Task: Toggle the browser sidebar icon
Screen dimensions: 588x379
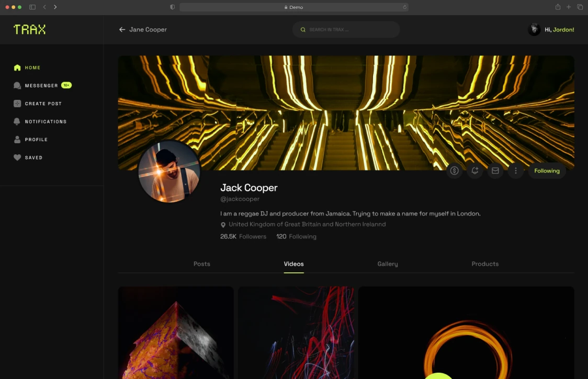Action: pos(32,7)
